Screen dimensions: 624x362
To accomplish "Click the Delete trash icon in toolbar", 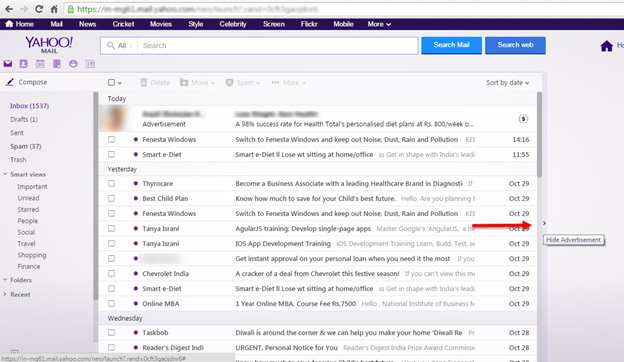I will coord(144,82).
